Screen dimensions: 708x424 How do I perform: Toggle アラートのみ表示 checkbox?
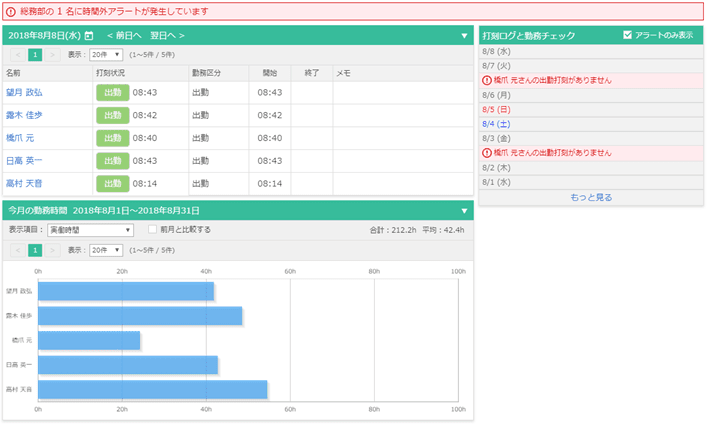pos(628,35)
